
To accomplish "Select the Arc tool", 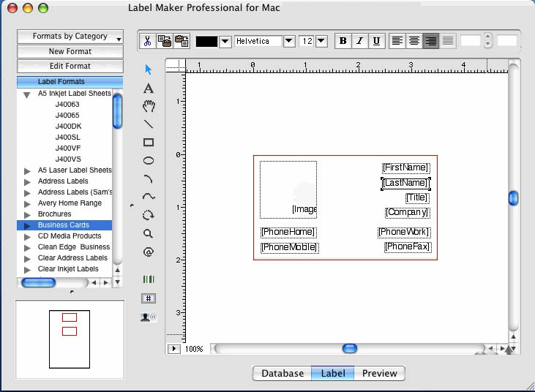I will [149, 178].
